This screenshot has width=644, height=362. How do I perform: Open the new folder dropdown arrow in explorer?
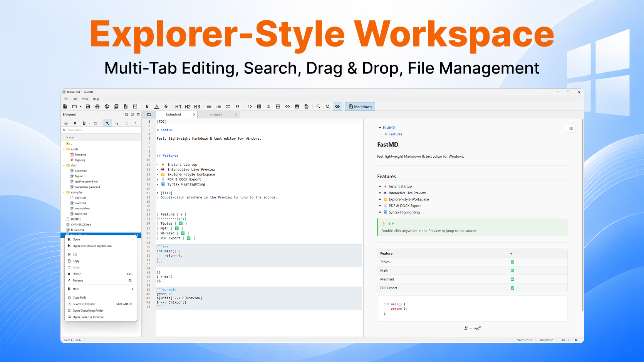(x=101, y=123)
